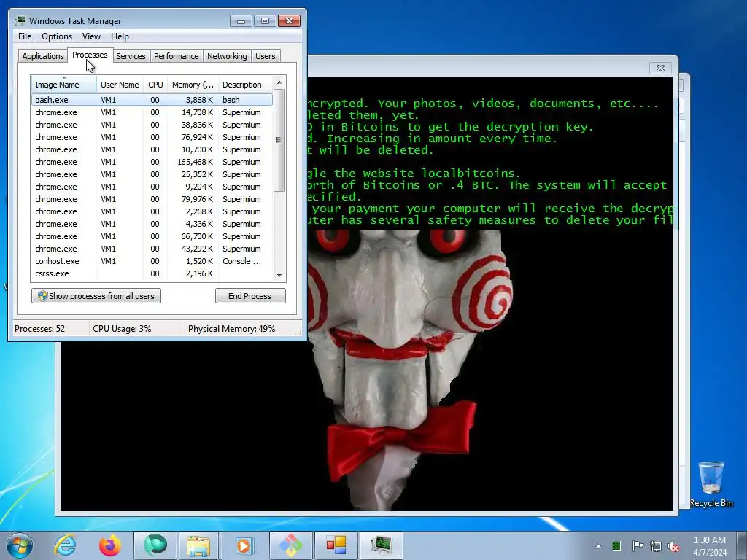The image size is (747, 560).
Task: Select chrome.exe process using 165,468 K
Action: [x=152, y=162]
